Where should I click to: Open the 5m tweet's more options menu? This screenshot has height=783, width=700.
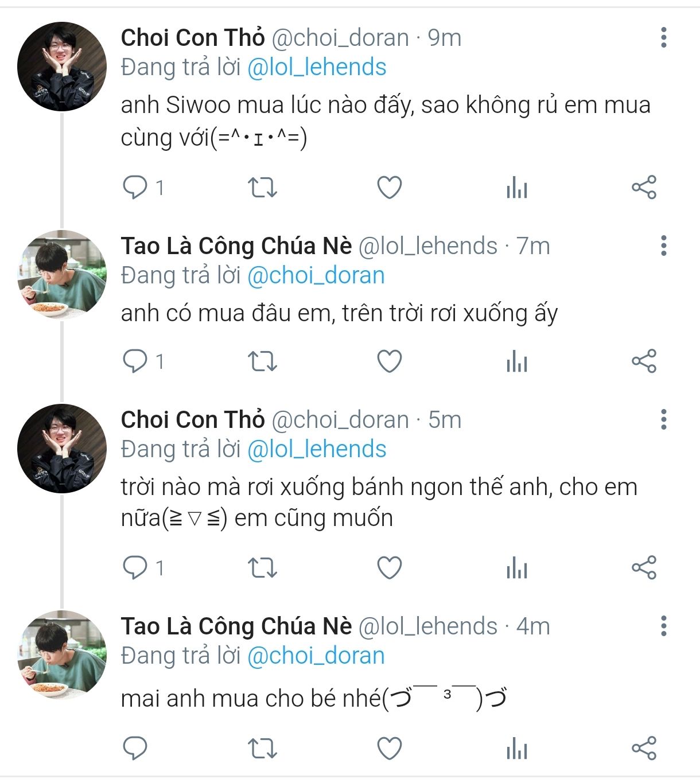coord(664,419)
